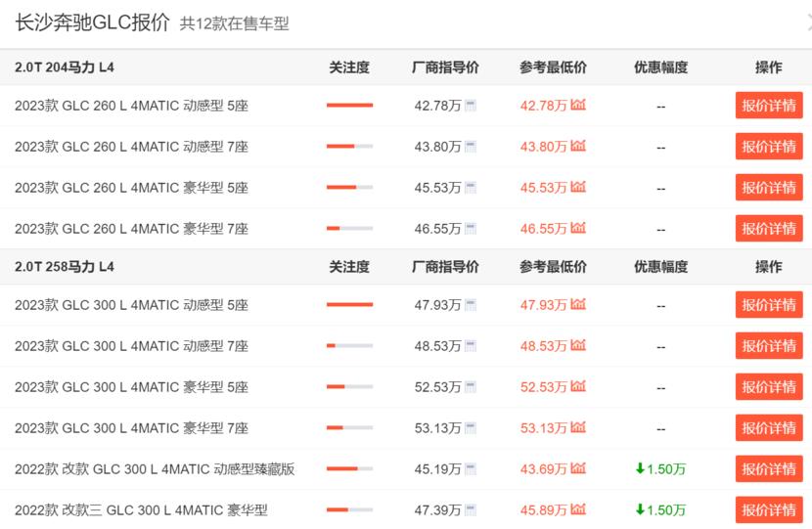View price trend chart icon next to 48.53万 lowest price
Viewport: 812px width, 529px height.
click(578, 345)
